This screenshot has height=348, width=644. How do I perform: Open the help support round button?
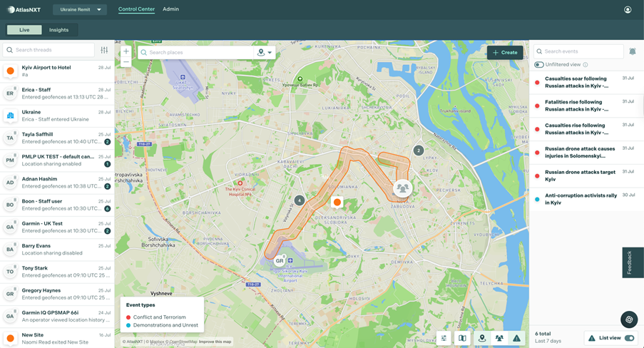click(629, 319)
